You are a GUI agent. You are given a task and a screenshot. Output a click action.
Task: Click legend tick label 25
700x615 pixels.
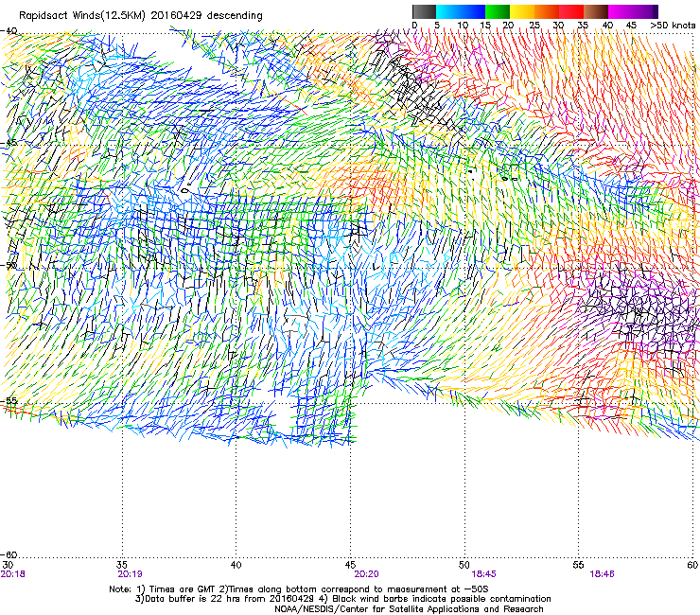(534, 26)
